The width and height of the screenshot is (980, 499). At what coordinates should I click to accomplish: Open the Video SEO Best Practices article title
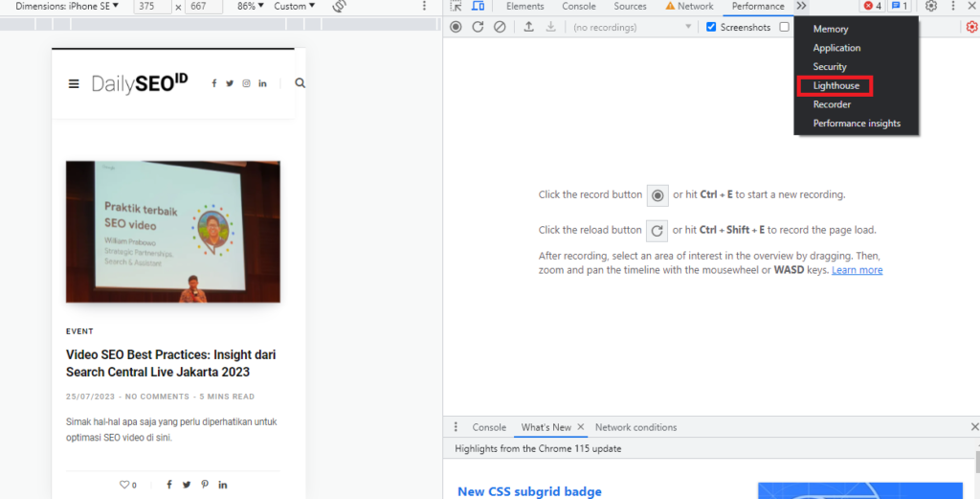click(x=170, y=363)
